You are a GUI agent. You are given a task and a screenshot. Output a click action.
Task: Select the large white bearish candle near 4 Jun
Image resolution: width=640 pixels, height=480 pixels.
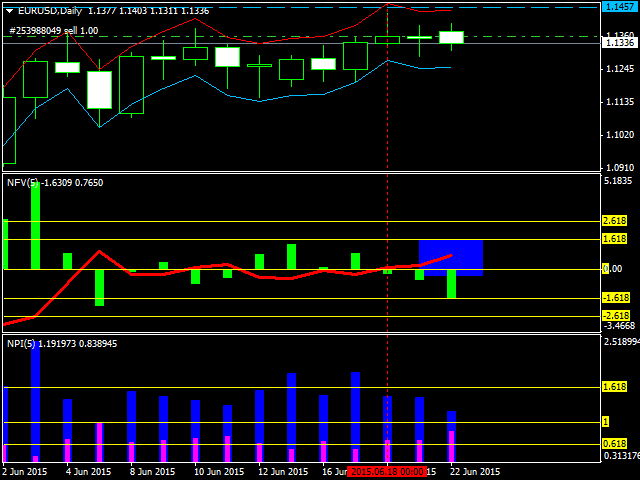pos(99,90)
